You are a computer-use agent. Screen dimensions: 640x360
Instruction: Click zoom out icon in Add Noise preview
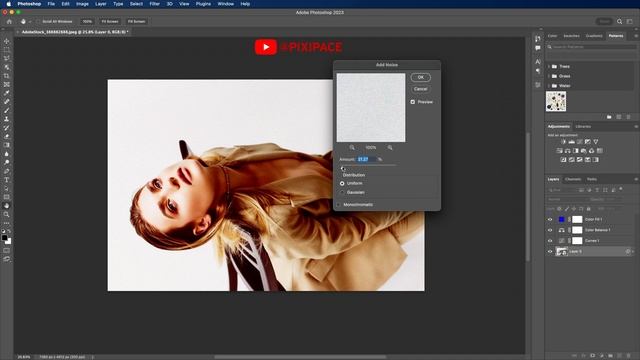[x=352, y=147]
